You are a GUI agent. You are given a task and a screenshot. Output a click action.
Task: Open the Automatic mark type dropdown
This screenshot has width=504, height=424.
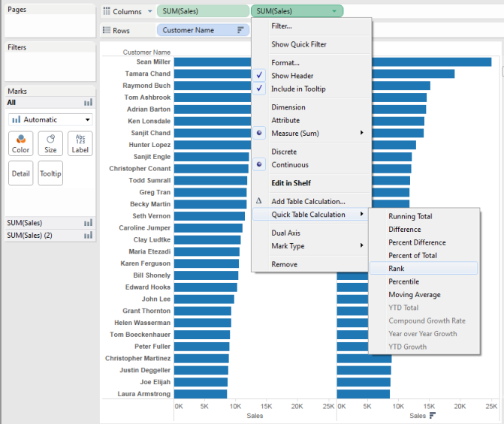[x=50, y=119]
